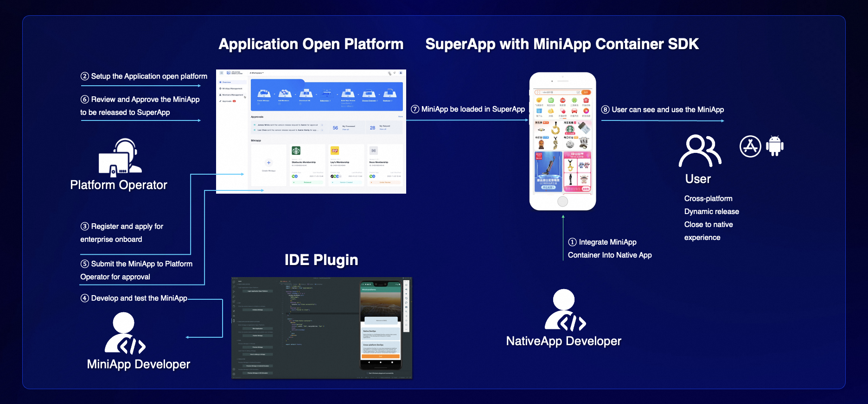The height and width of the screenshot is (404, 868).
Task: Open the user avatar in dashboard header
Action: [401, 73]
